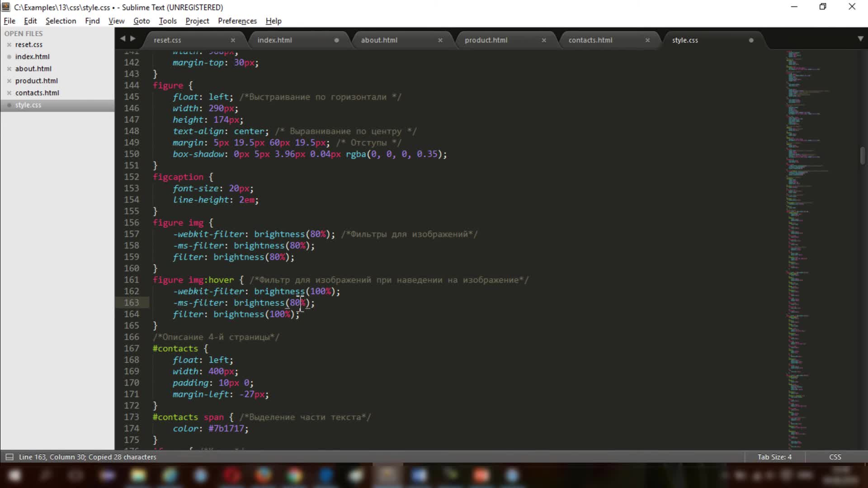The image size is (868, 488).
Task: Place cursor on the #contacts selector
Action: pyautogui.click(x=175, y=348)
